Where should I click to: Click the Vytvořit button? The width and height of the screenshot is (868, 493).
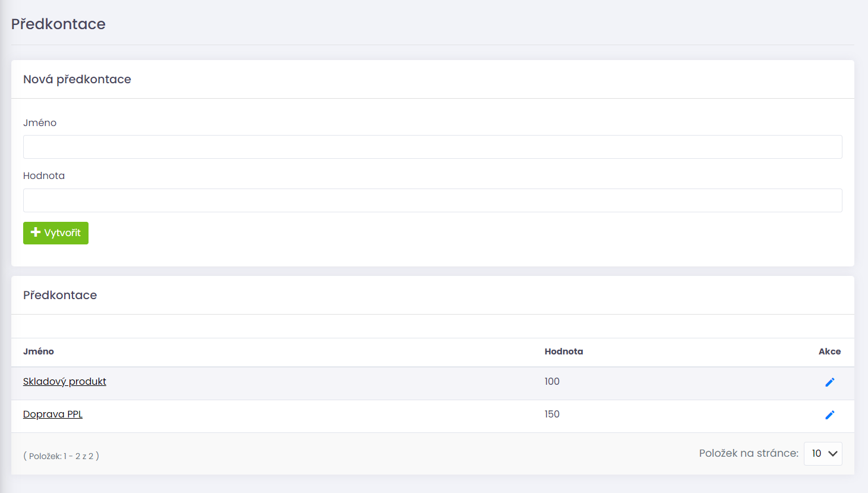[x=56, y=233]
